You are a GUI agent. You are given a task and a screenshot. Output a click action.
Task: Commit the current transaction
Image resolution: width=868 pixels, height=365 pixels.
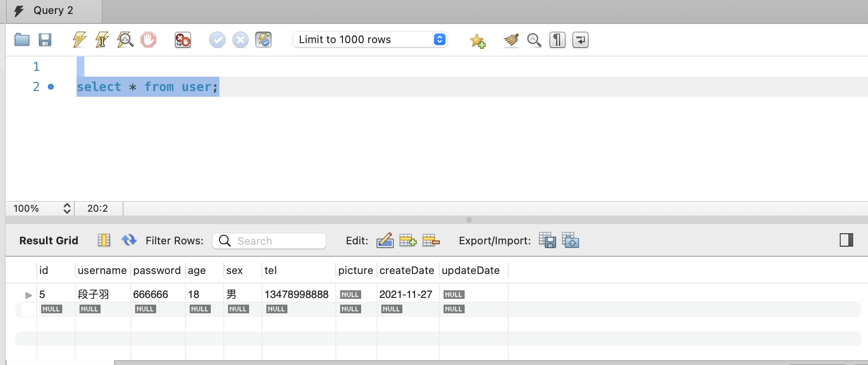click(x=217, y=40)
